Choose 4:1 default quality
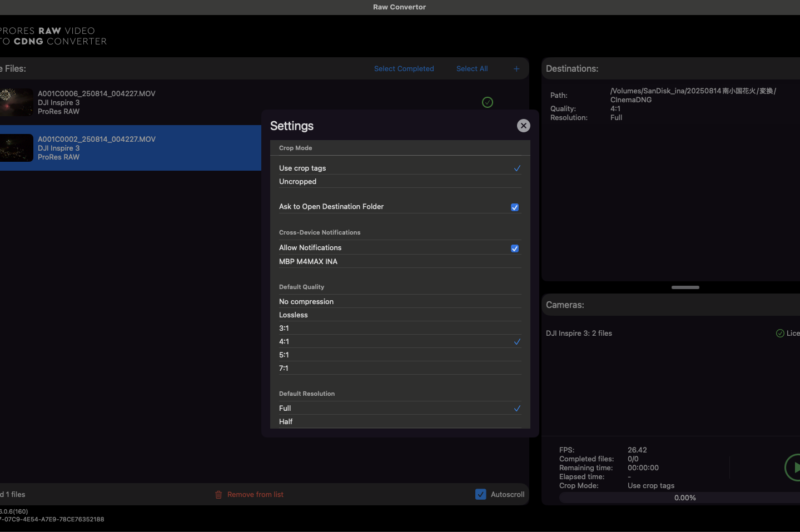 coord(400,341)
